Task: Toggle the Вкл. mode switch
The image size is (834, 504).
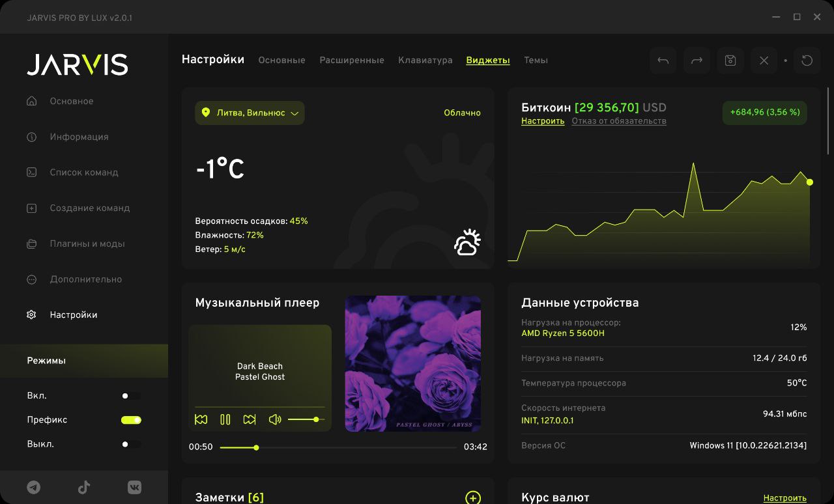Action: tap(130, 396)
